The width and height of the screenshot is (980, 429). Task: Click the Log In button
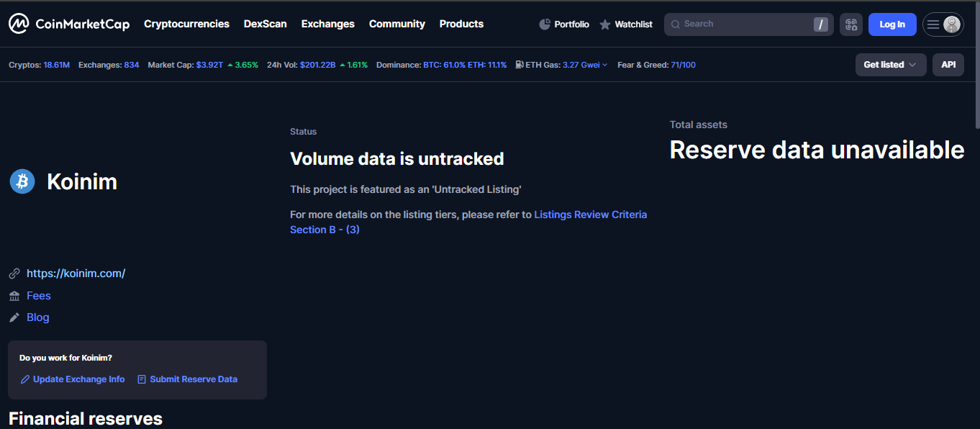(x=892, y=24)
